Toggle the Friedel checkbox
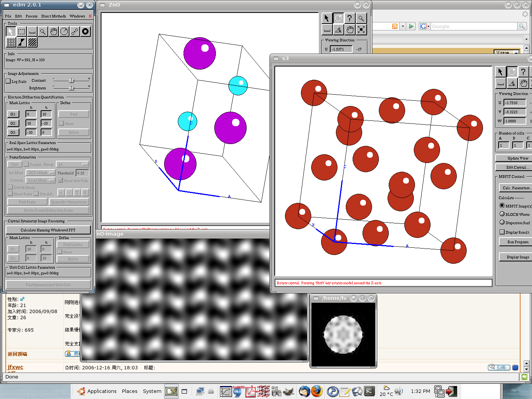The image size is (532, 399). (26, 165)
